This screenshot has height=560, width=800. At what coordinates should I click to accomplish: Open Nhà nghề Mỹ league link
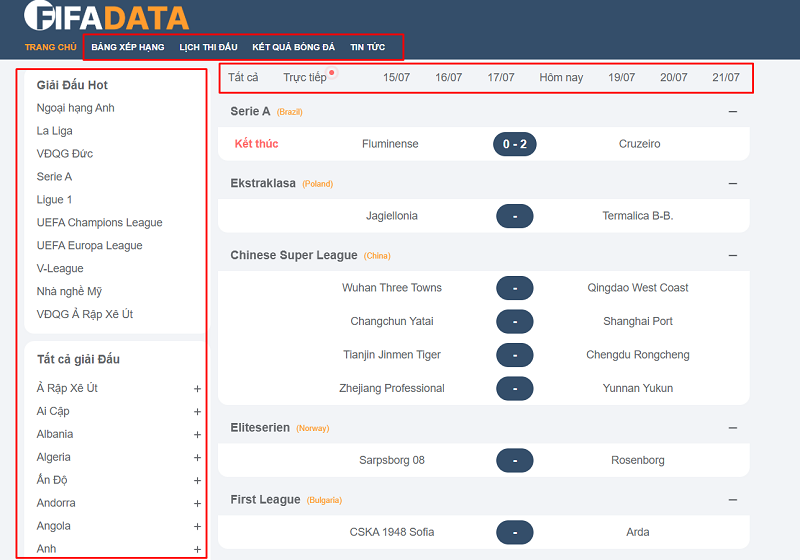click(69, 291)
